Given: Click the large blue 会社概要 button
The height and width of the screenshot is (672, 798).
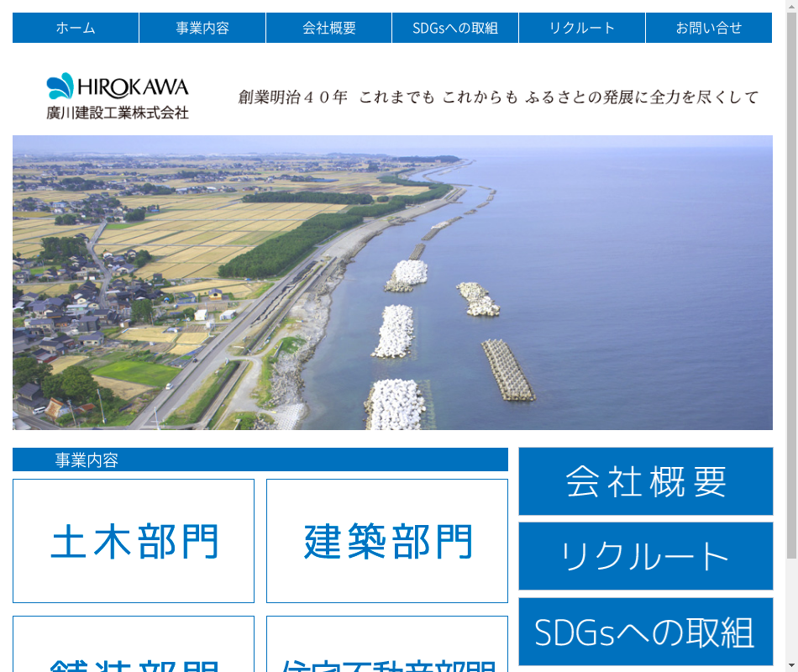Looking at the screenshot, I should tap(646, 481).
